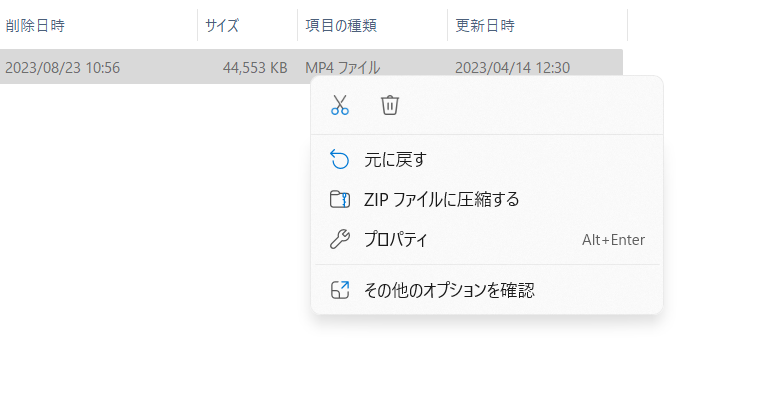This screenshot has width=780, height=416.
Task: Click the 44,553 KB size cell
Action: tap(255, 68)
